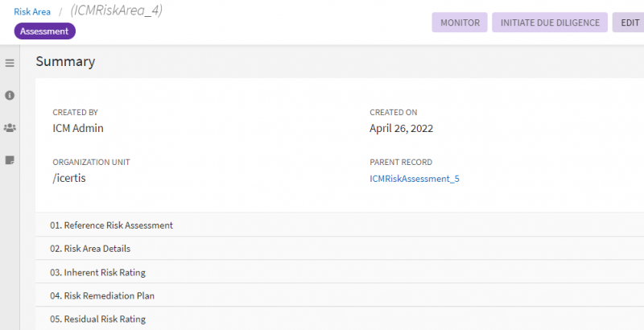The width and height of the screenshot is (644, 330).
Task: Open the hamburger menu in the left sidebar
Action: point(10,63)
